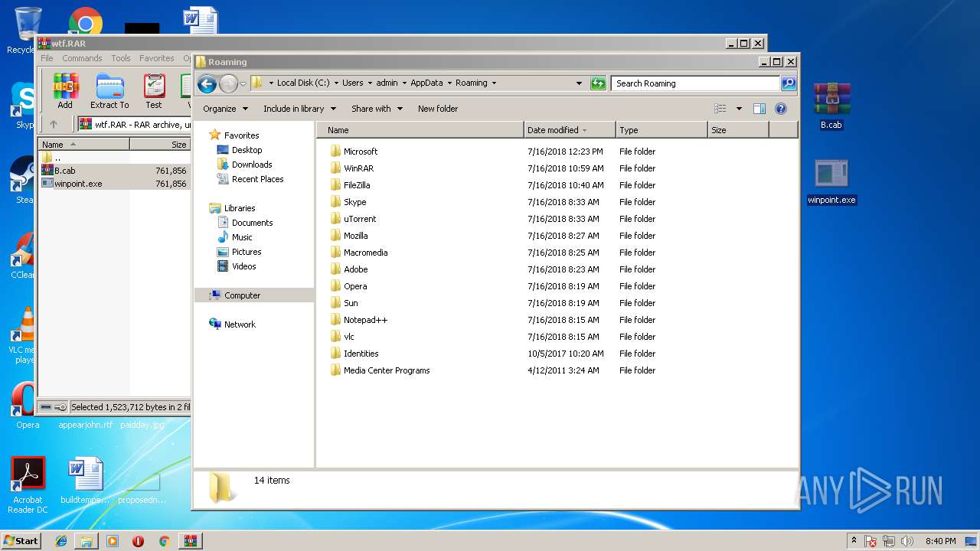
Task: Click the Users breadcrumb in the address bar
Action: click(353, 83)
